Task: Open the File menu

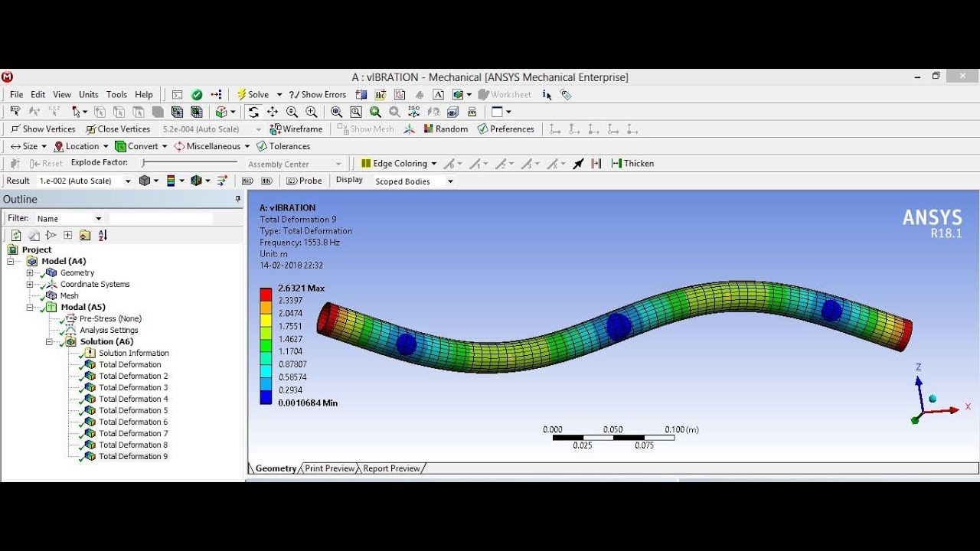Action: (17, 95)
